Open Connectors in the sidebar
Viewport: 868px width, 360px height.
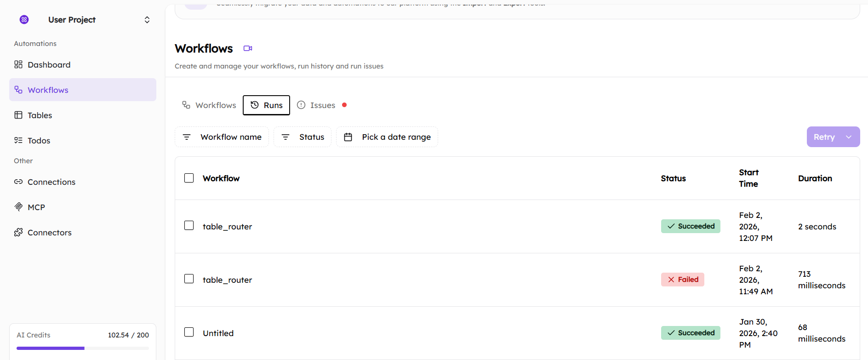[49, 233]
